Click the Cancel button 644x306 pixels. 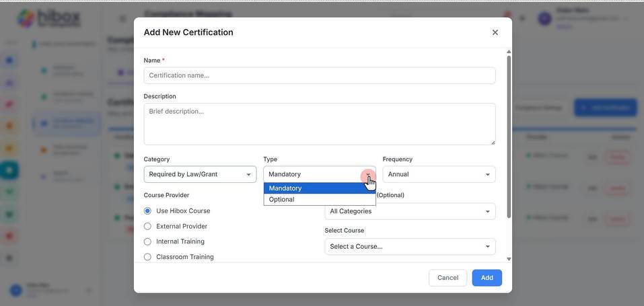pyautogui.click(x=448, y=278)
